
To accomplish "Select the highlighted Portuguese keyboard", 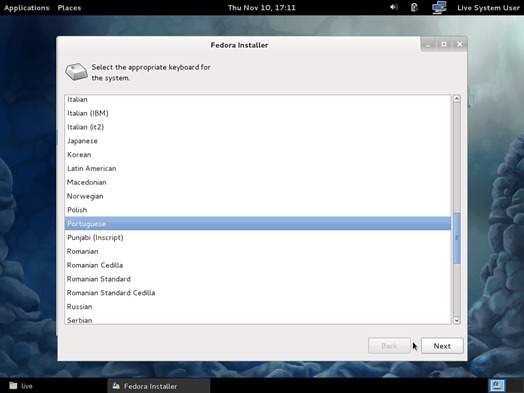I will 258,224.
